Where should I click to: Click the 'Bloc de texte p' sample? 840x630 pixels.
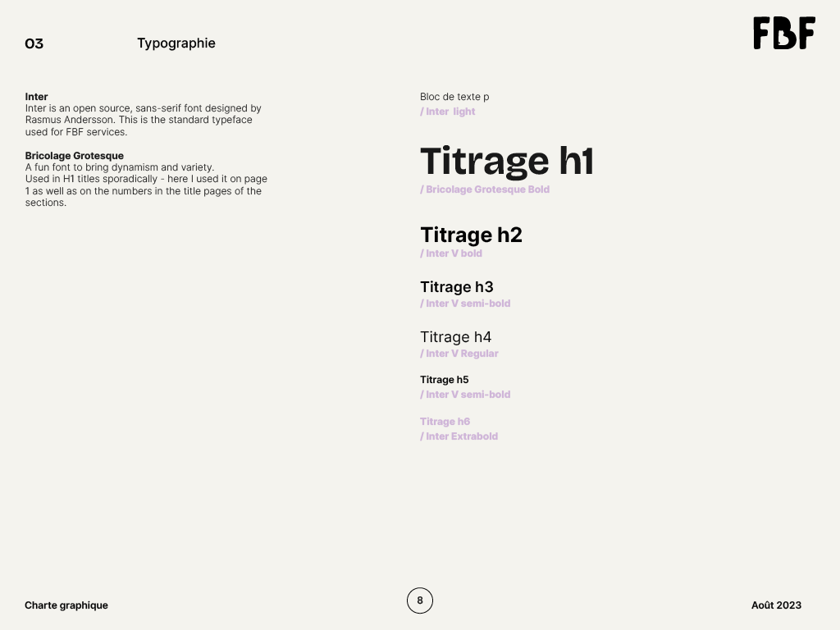(454, 97)
